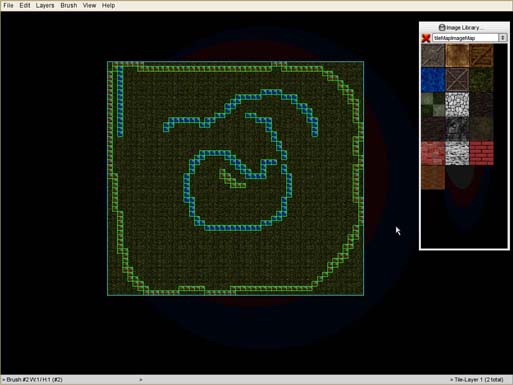
Task: Open the Edit menu
Action: click(x=25, y=5)
